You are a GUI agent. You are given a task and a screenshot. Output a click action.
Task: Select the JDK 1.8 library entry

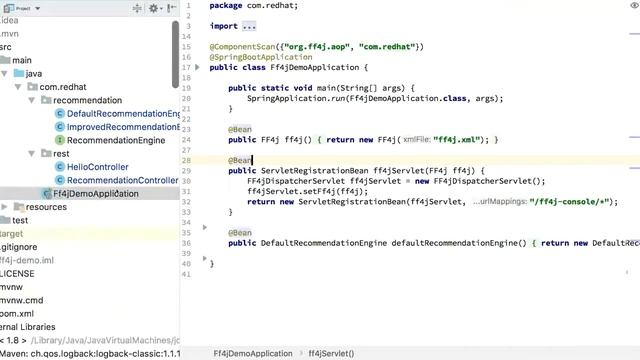tap(90, 340)
